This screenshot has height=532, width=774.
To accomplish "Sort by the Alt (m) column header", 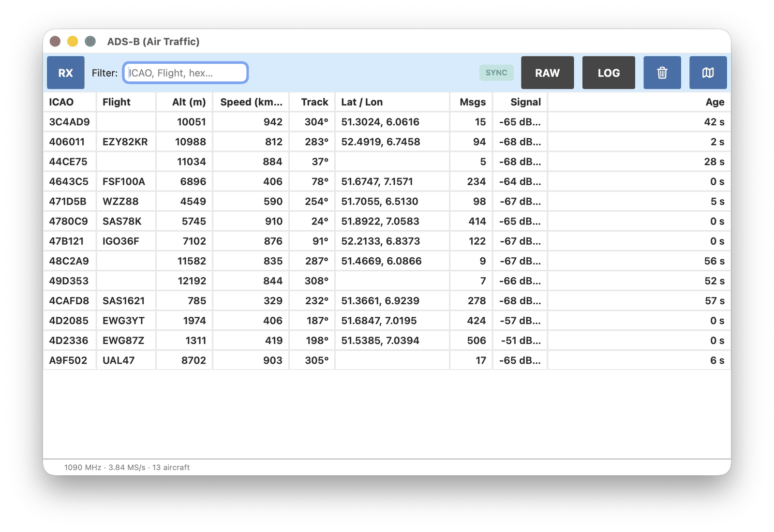I will click(x=184, y=102).
